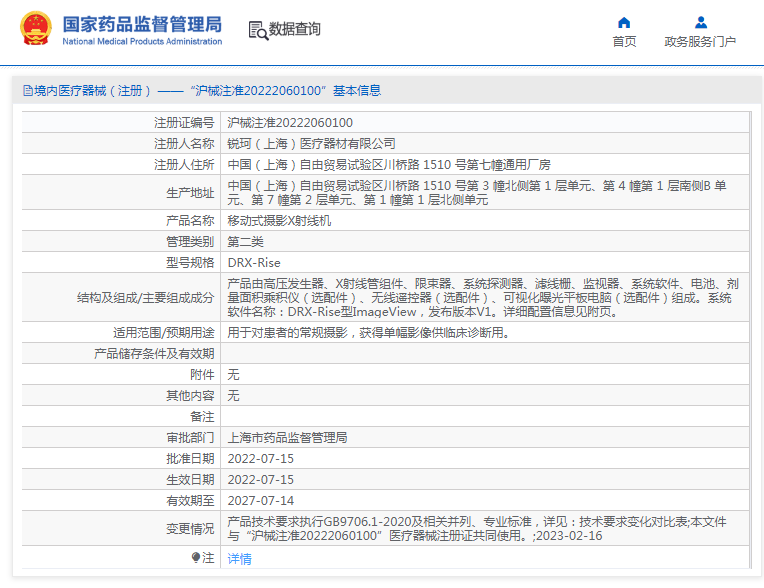Click the 产品名称 row label
Viewport: 764px width, 588px height.
click(x=190, y=221)
